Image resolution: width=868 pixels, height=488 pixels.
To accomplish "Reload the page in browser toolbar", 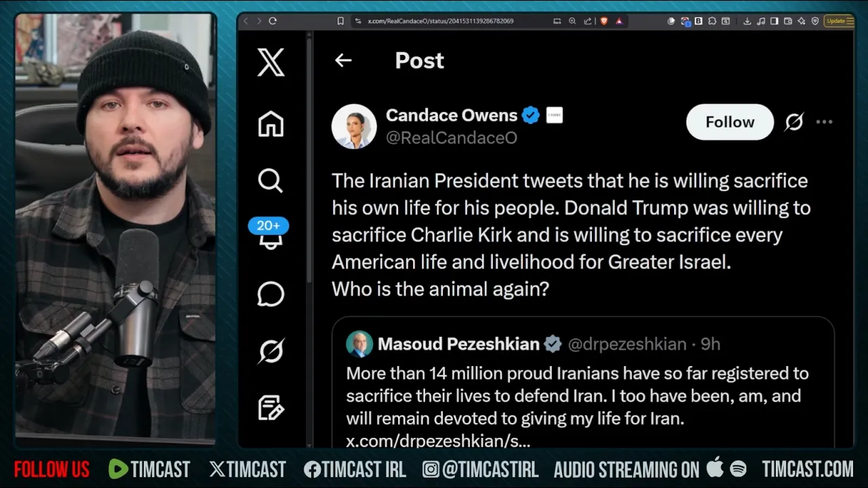I will pos(273,21).
